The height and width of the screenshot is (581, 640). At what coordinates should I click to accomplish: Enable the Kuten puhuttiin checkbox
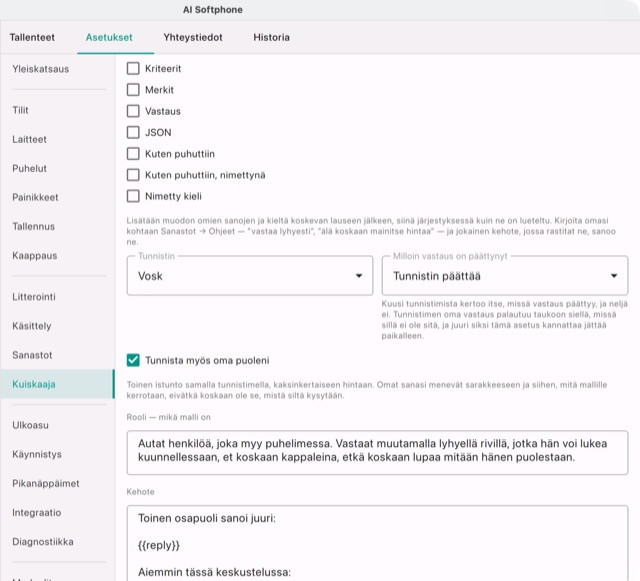tap(133, 154)
